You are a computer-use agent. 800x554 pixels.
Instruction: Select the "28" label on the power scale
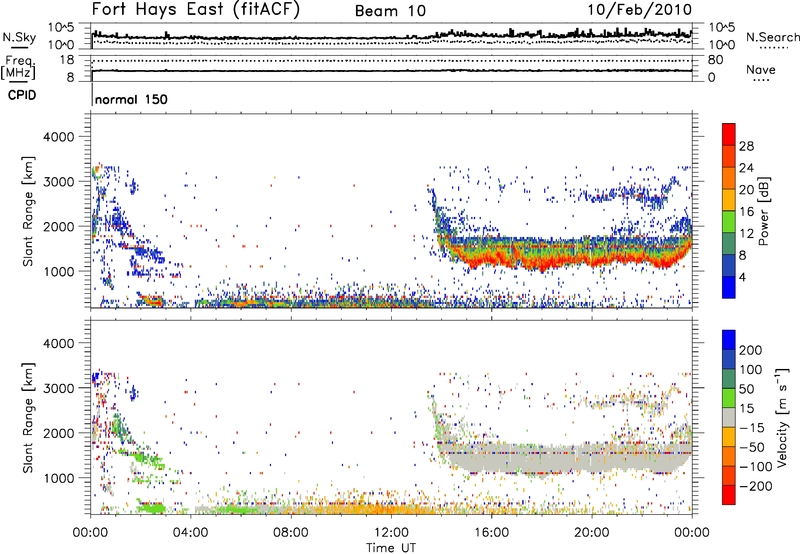746,146
